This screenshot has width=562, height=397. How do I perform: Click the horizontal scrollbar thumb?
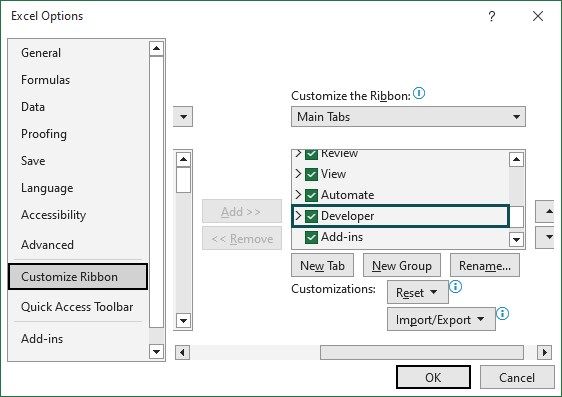[x=422, y=353]
